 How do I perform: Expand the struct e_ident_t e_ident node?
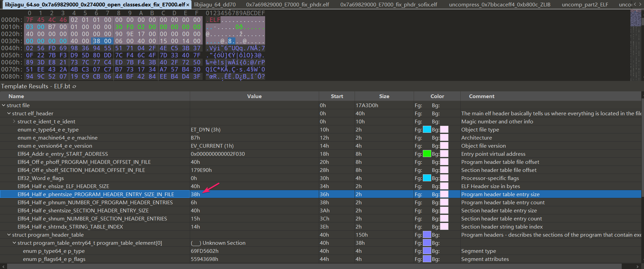tap(14, 122)
